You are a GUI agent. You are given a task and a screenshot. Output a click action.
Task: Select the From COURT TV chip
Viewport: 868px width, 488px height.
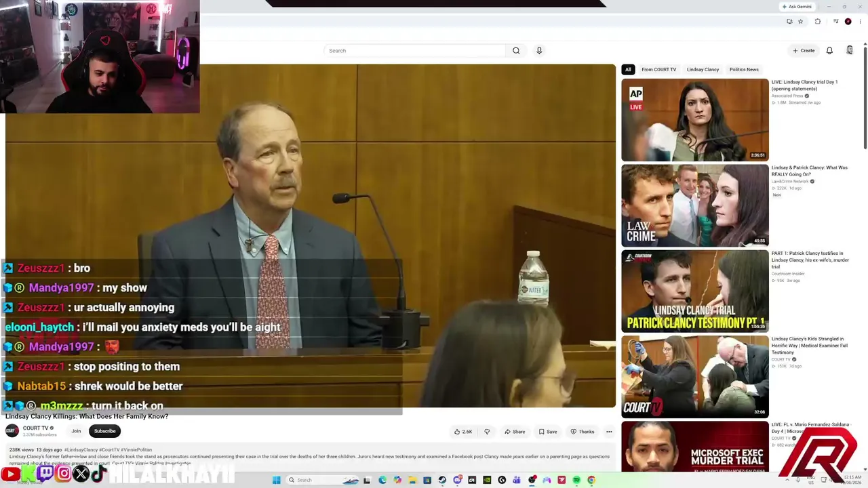(x=659, y=70)
